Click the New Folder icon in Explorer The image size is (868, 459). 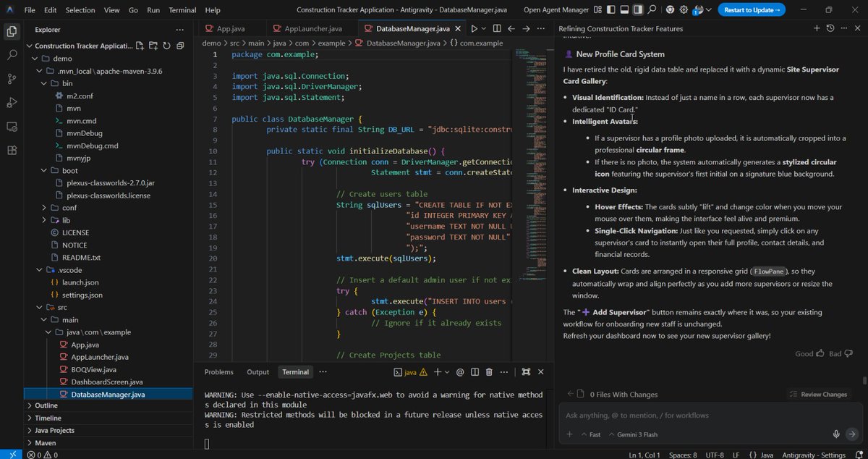(x=153, y=46)
